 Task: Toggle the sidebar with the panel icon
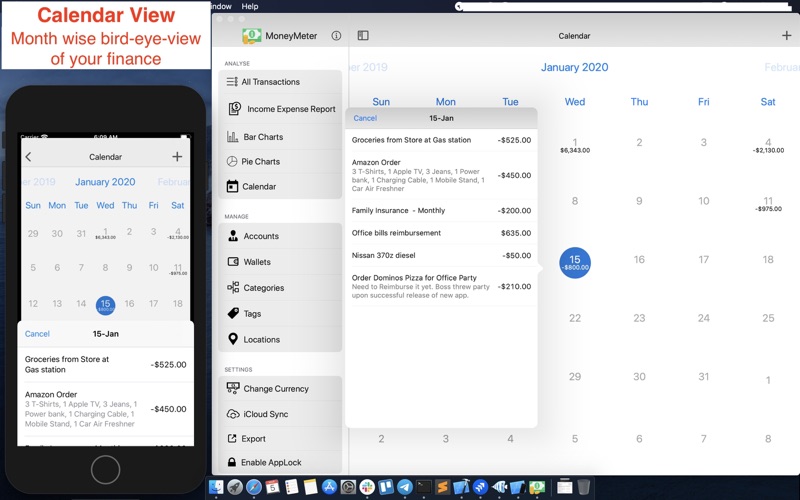point(363,35)
